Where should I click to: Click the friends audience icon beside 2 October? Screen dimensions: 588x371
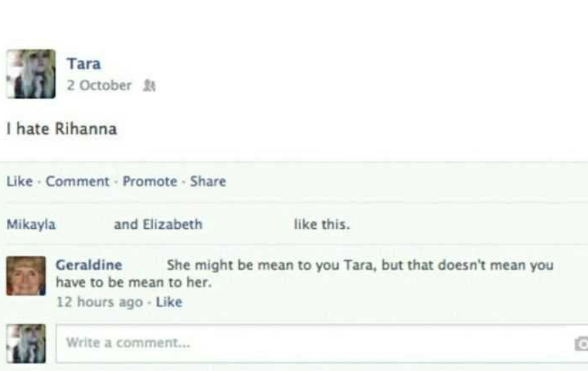click(x=149, y=86)
